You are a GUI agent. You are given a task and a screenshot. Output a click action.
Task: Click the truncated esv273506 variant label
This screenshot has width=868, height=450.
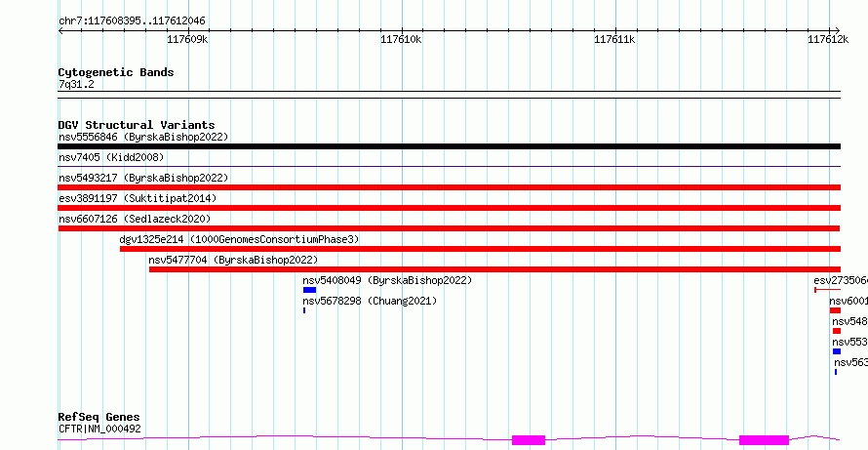coord(841,280)
